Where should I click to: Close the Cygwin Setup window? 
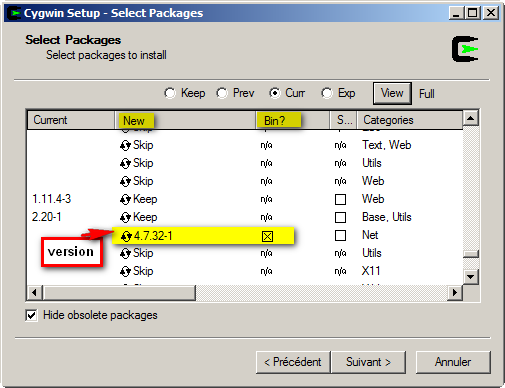click(x=491, y=13)
